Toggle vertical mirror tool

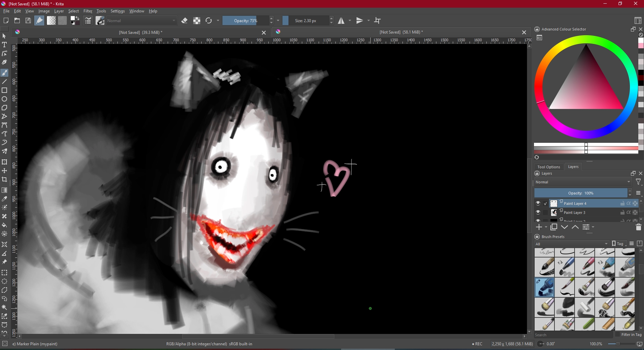tap(360, 21)
